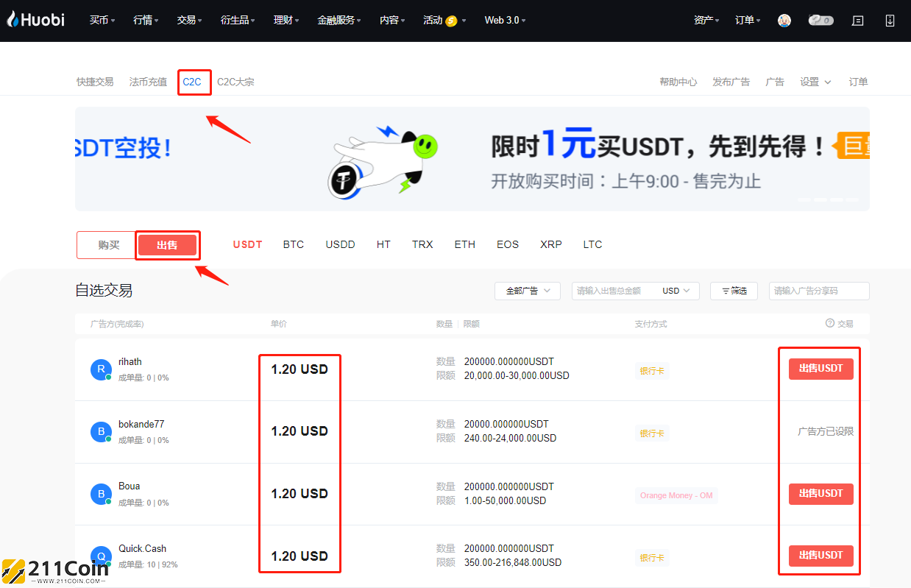This screenshot has height=588, width=911.
Task: Open the 理财 dropdown
Action: click(x=286, y=20)
